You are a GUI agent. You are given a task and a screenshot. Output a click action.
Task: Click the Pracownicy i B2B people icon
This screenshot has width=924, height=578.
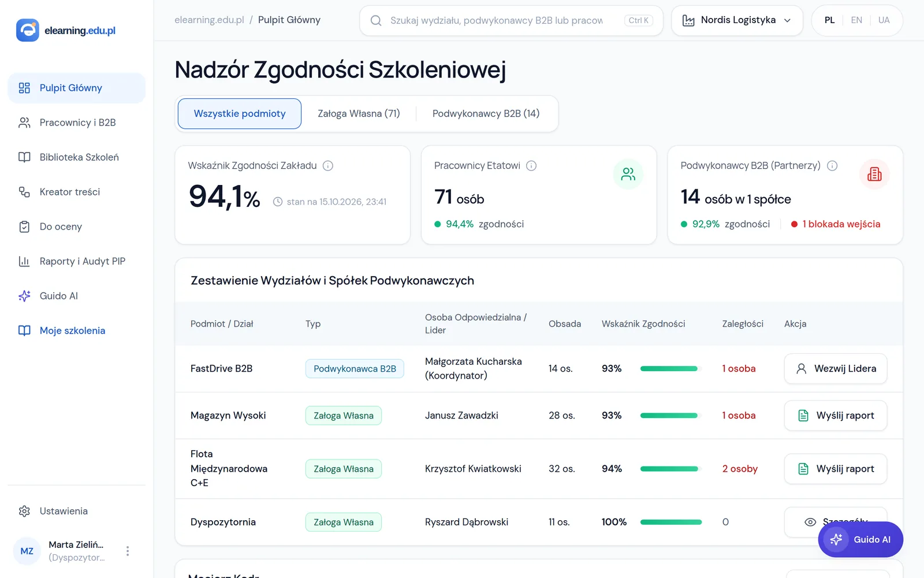point(24,123)
